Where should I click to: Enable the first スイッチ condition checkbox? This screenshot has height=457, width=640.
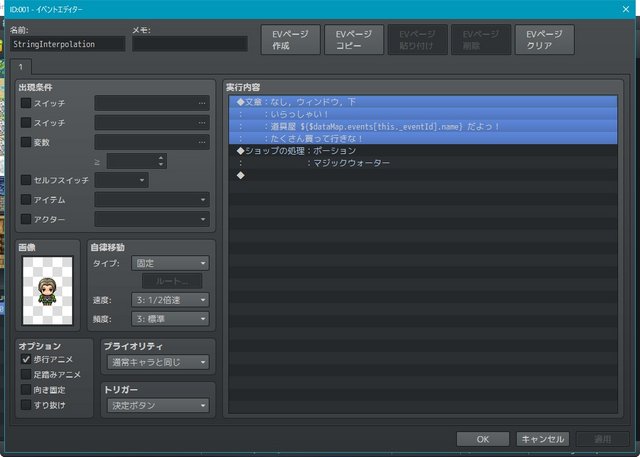pos(26,103)
